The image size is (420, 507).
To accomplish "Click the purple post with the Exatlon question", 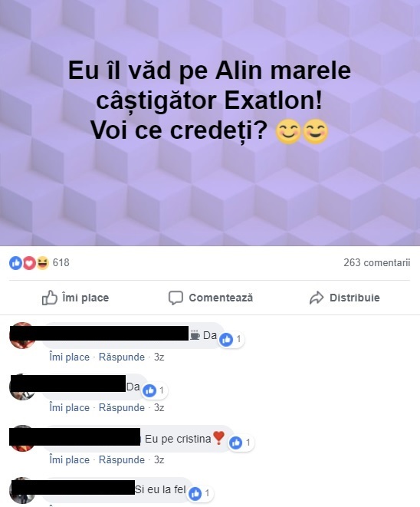I will [210, 123].
